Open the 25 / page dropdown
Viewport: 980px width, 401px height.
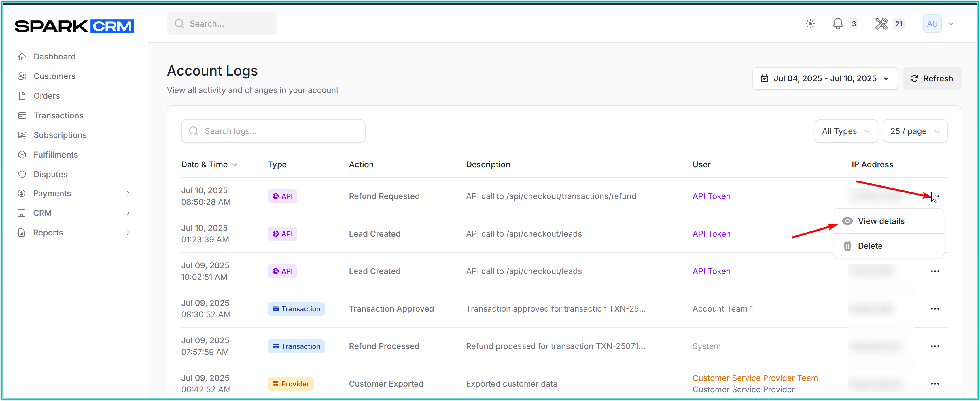(x=915, y=131)
